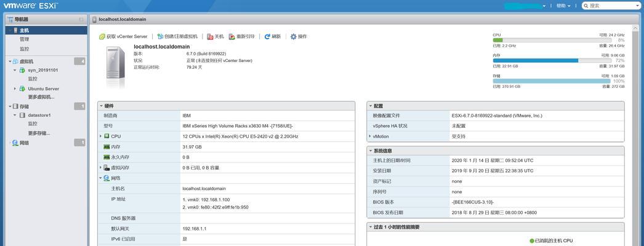Click the 虚拟机 count badge showing 4

pos(79,61)
